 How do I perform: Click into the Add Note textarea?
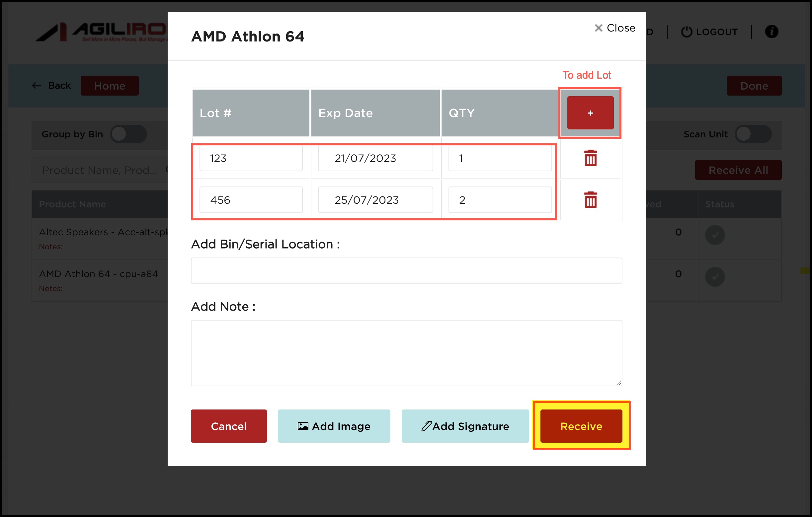coord(406,352)
